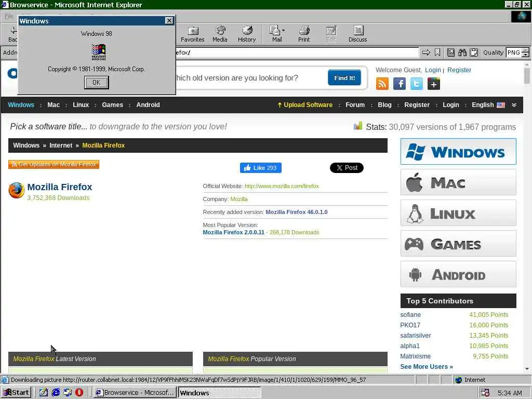
Task: Select the Games nav tab
Action: coord(113,105)
